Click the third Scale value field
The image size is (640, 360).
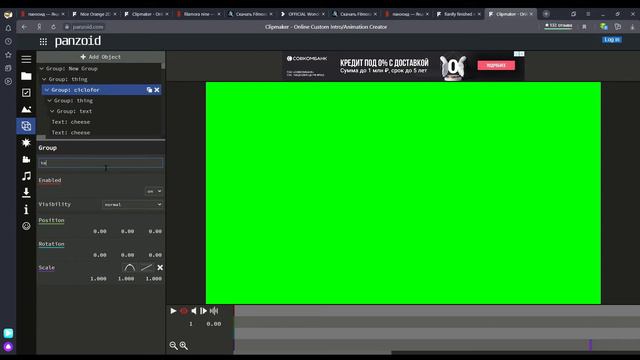point(153,279)
